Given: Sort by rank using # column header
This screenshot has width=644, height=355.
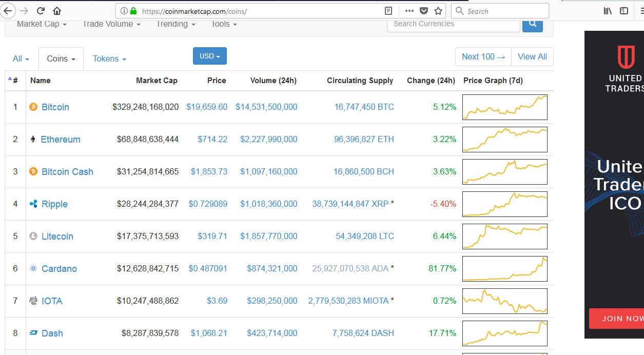Looking at the screenshot, I should point(15,81).
